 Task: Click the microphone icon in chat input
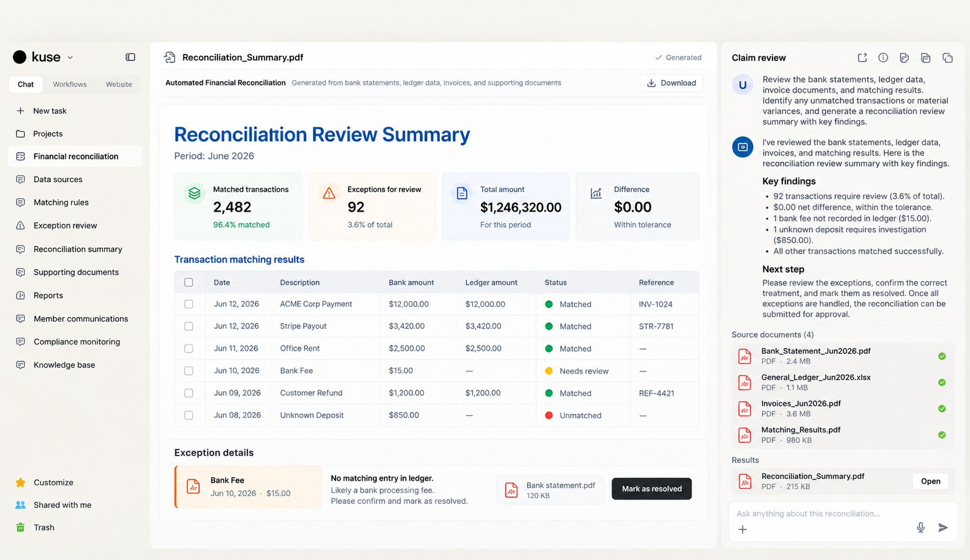pos(921,528)
